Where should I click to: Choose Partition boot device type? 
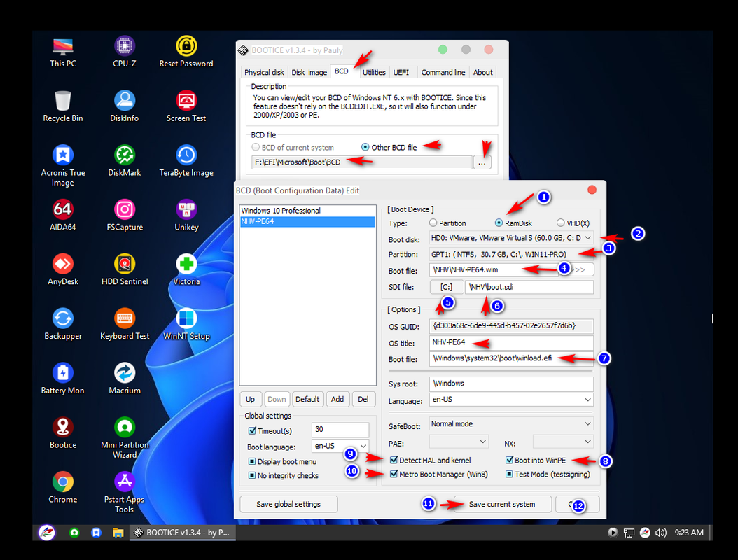[x=433, y=223]
